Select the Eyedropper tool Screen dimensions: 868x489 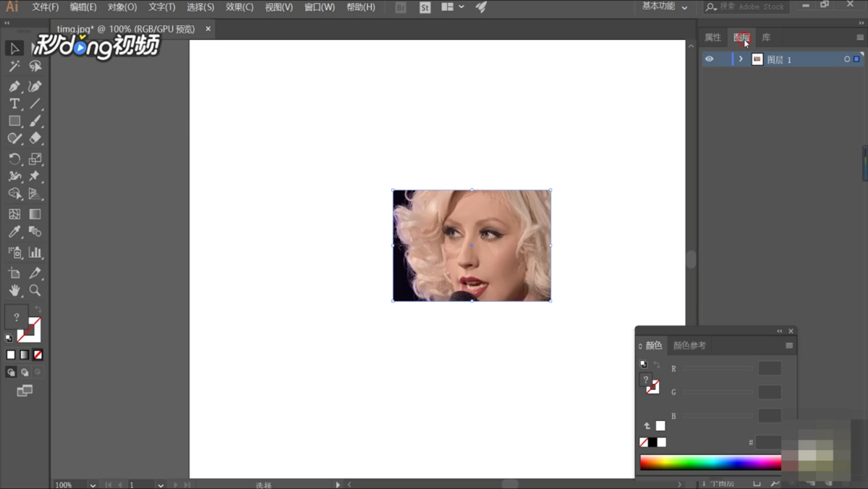point(14,232)
